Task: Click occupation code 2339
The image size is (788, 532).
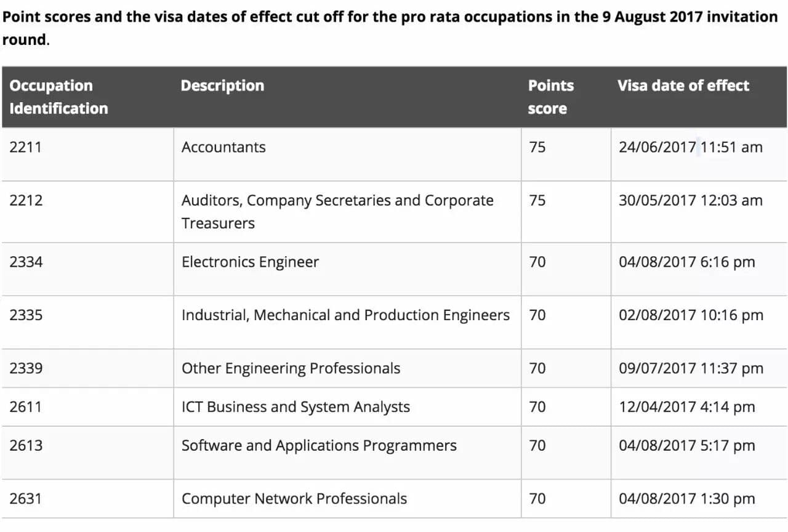Action: [x=26, y=368]
